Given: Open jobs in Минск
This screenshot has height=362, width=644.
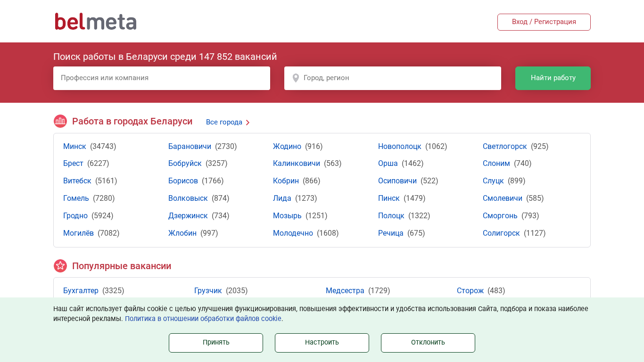Looking at the screenshot, I should (74, 146).
